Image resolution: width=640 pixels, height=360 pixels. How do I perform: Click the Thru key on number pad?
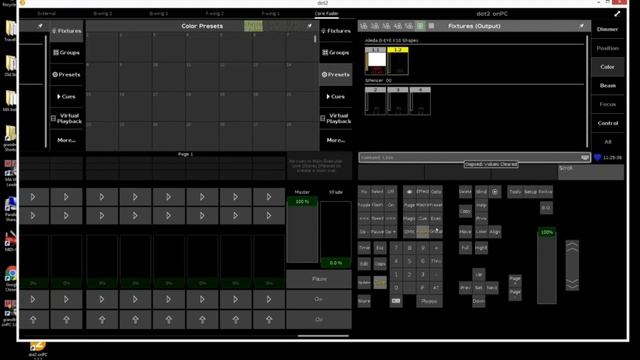(x=436, y=261)
